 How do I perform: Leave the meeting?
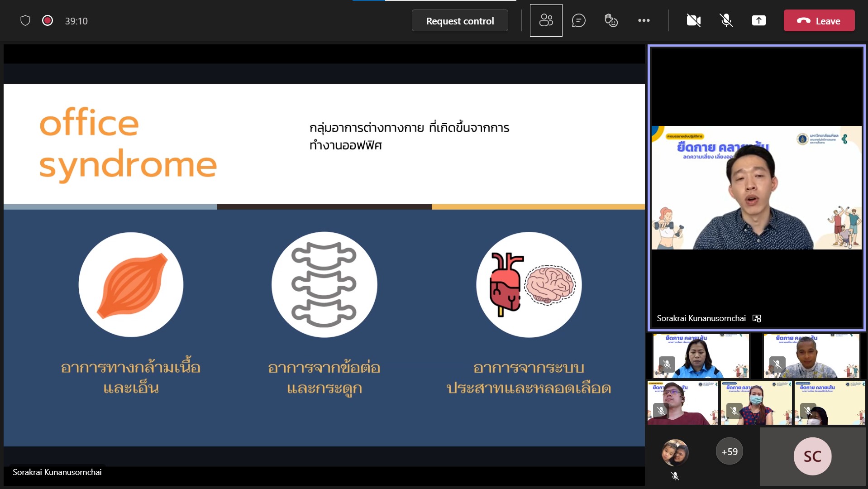[x=819, y=21]
